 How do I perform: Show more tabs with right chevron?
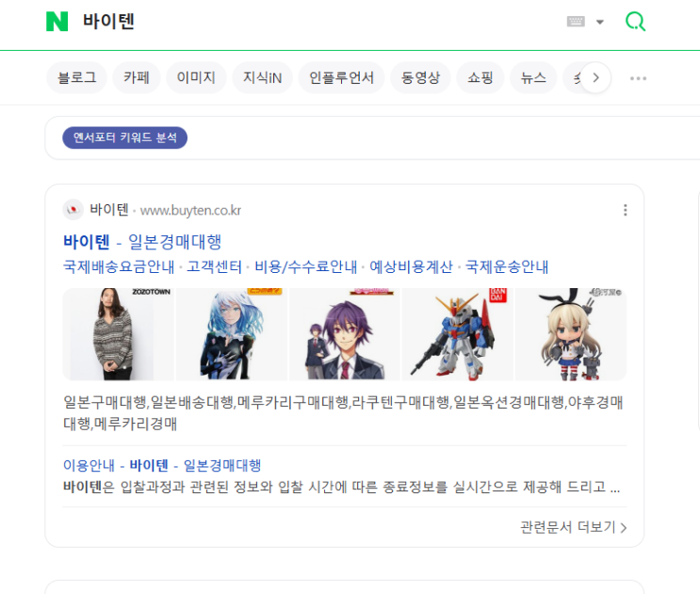pyautogui.click(x=595, y=78)
